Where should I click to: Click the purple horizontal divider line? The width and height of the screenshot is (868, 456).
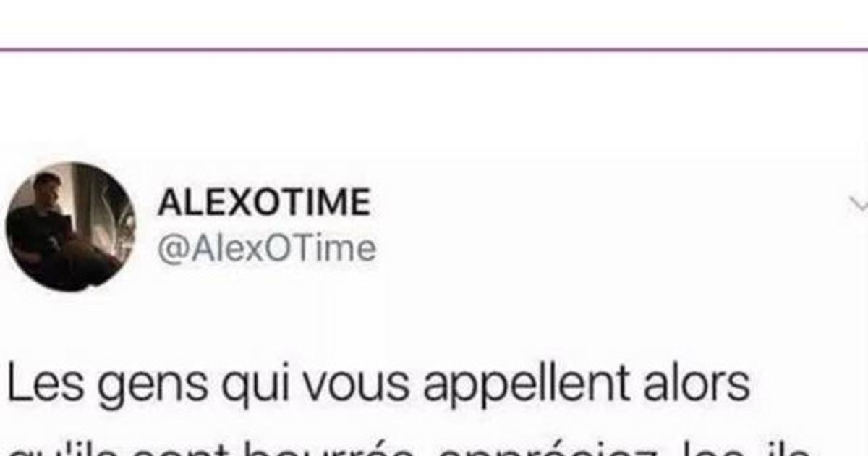(x=434, y=49)
